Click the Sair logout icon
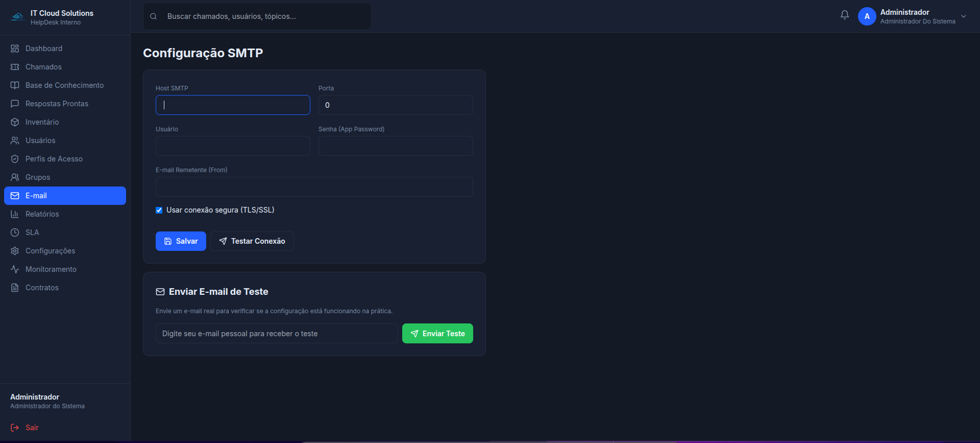This screenshot has height=443, width=980. pos(15,428)
